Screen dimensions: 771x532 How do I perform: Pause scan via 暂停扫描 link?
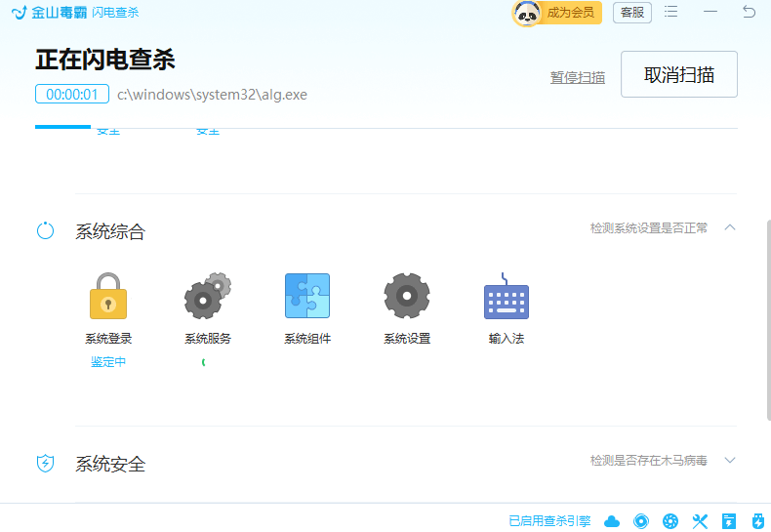(x=577, y=77)
